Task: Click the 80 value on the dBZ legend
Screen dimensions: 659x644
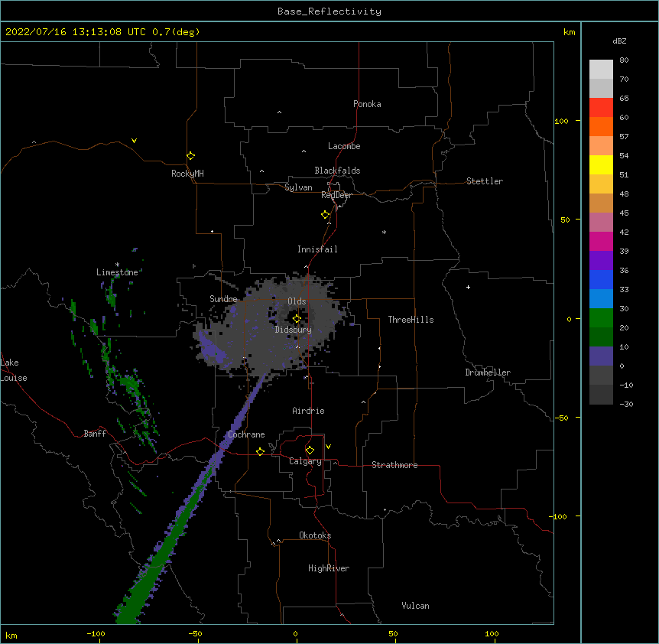Action: coord(624,60)
